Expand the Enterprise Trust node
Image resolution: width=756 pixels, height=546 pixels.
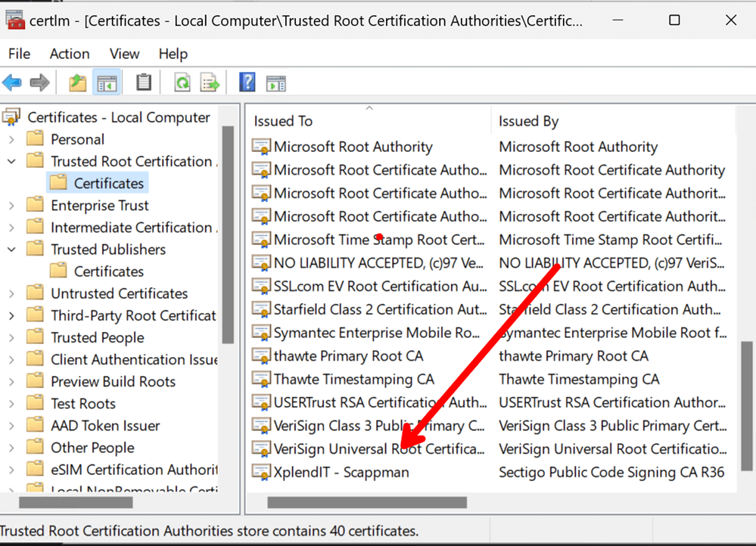click(11, 206)
